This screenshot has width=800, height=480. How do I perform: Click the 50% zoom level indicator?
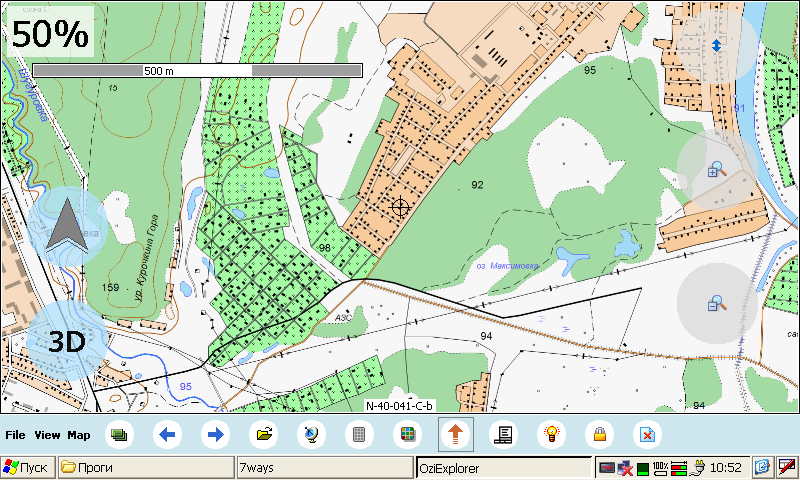point(51,33)
